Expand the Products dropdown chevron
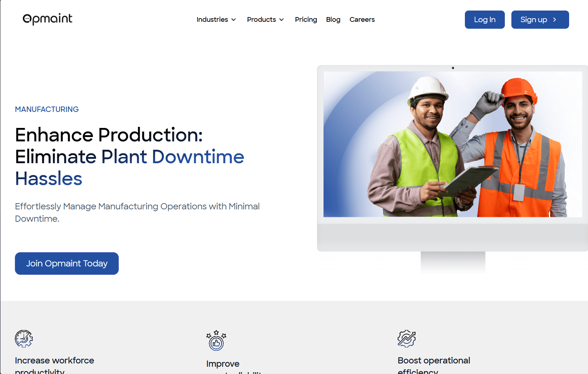Viewport: 588px width, 374px height. pyautogui.click(x=281, y=20)
